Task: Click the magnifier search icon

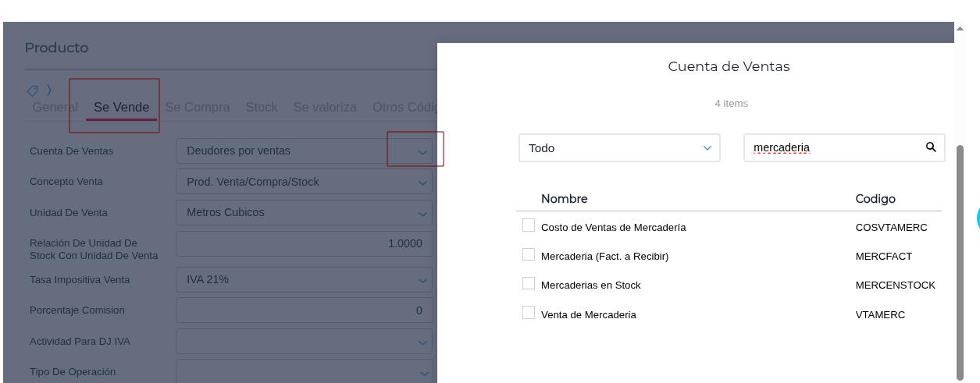Action: (931, 147)
